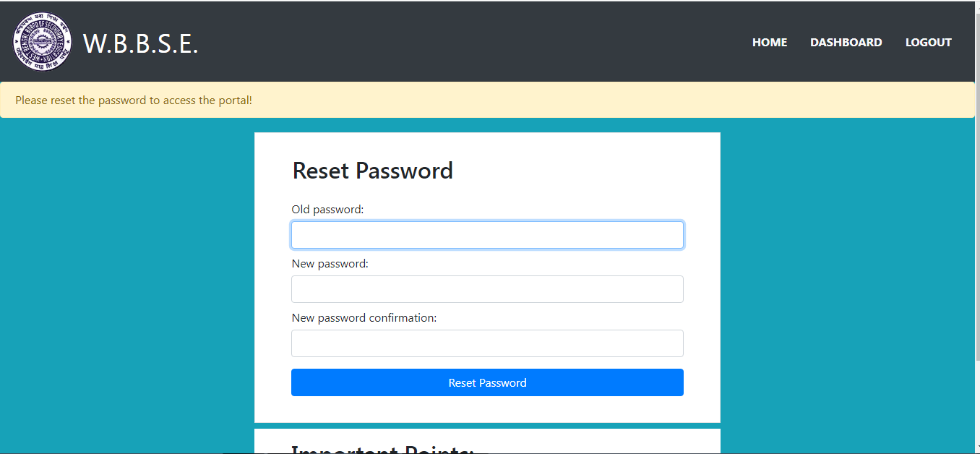Focus the Old password input field
The width and height of the screenshot is (980, 454).
click(x=487, y=235)
